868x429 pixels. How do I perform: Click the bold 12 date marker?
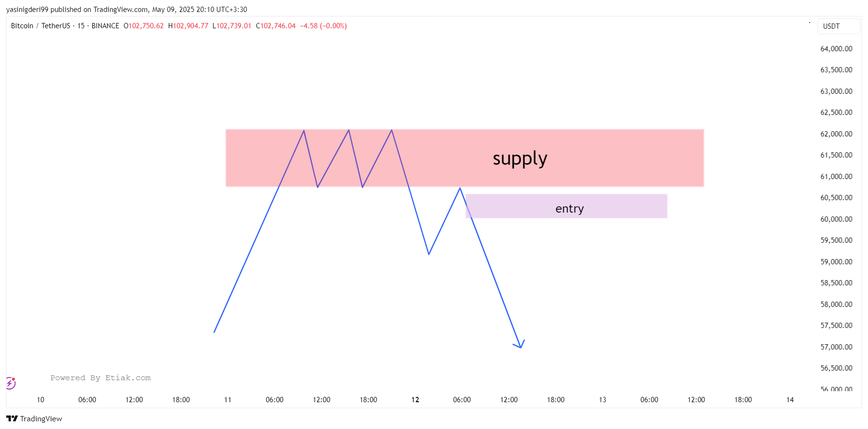(415, 400)
